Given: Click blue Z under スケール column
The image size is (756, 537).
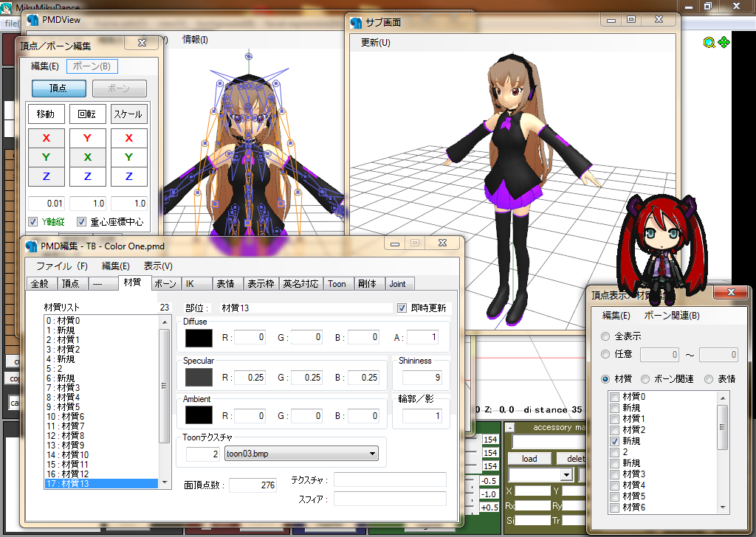Looking at the screenshot, I should [x=129, y=177].
